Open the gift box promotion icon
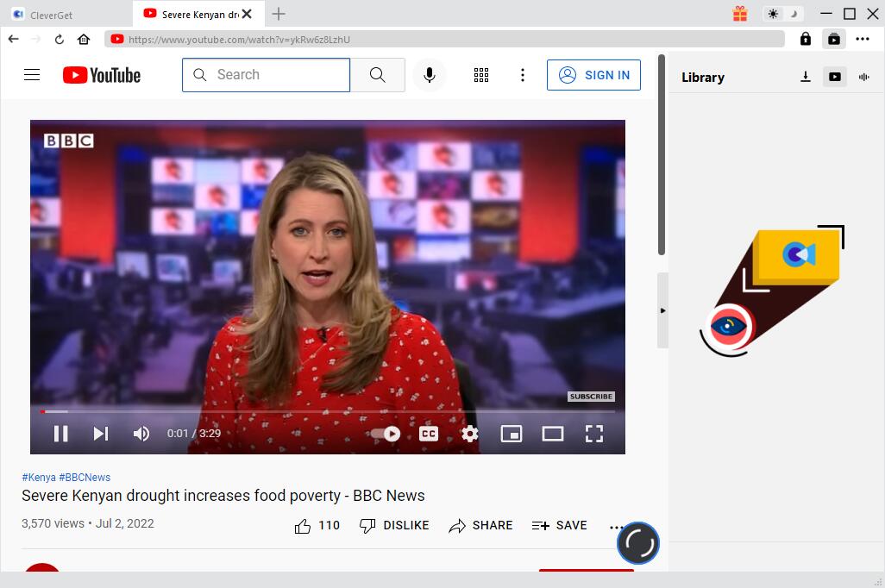The image size is (885, 588). pos(740,14)
